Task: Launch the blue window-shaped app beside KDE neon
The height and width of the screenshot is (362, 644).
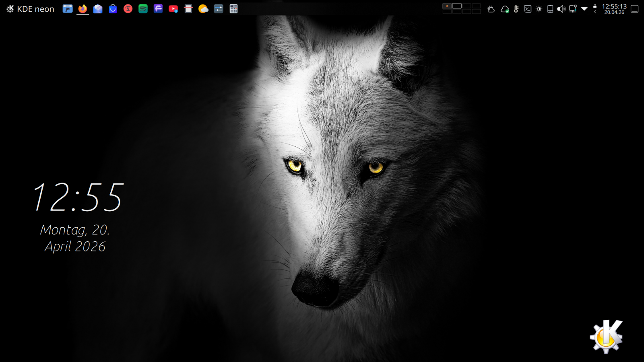Action: point(68,9)
